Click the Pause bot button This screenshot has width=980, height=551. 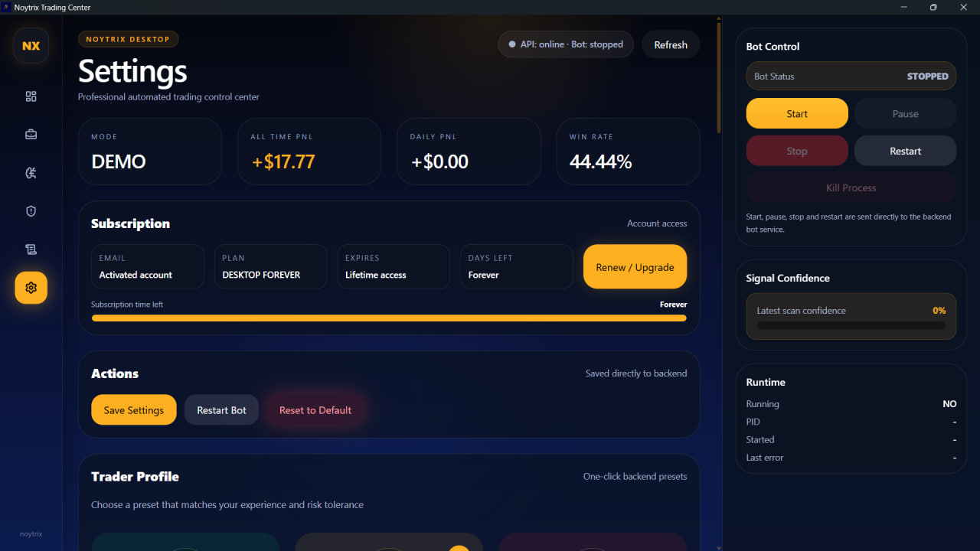pos(905,113)
